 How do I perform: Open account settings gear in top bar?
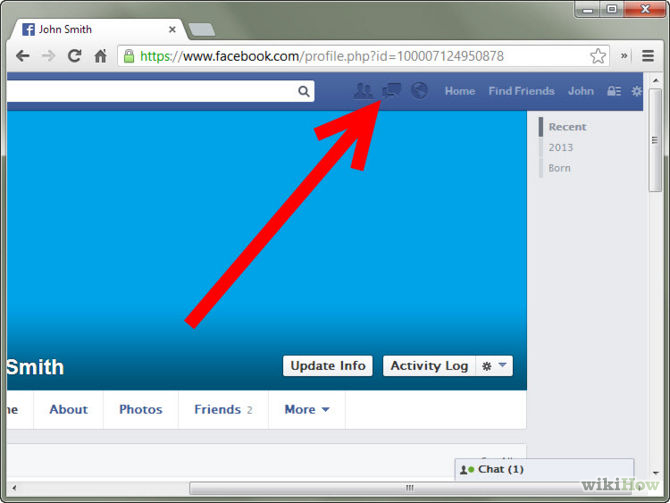(x=636, y=91)
